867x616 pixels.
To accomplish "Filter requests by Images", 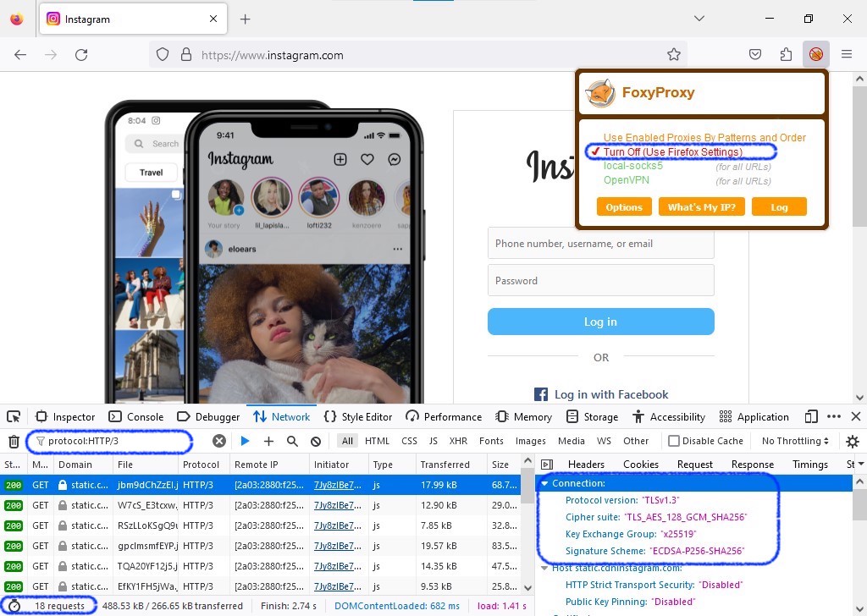I will [530, 441].
